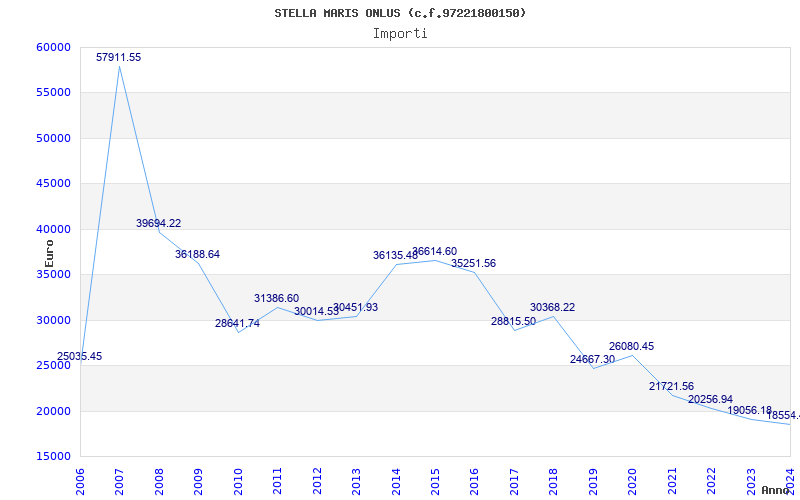
Task: Select the 2019 x-axis year label
Action: coord(592,481)
